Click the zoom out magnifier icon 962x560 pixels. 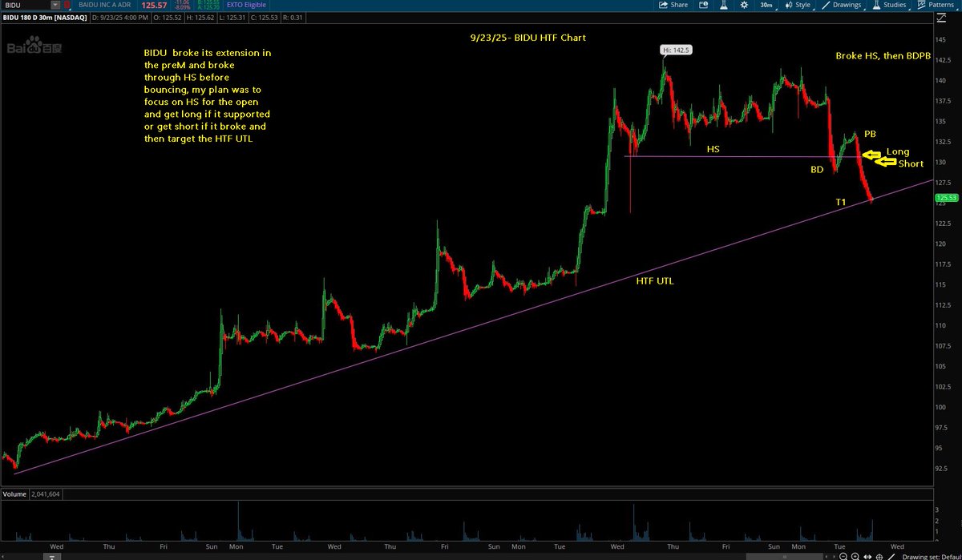click(x=843, y=556)
